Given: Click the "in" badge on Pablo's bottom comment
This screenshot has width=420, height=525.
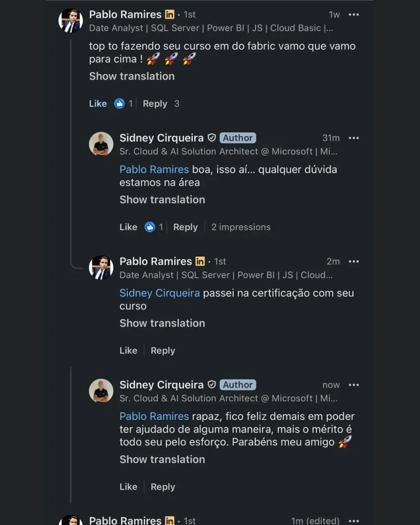Looking at the screenshot, I should pyautogui.click(x=170, y=520).
